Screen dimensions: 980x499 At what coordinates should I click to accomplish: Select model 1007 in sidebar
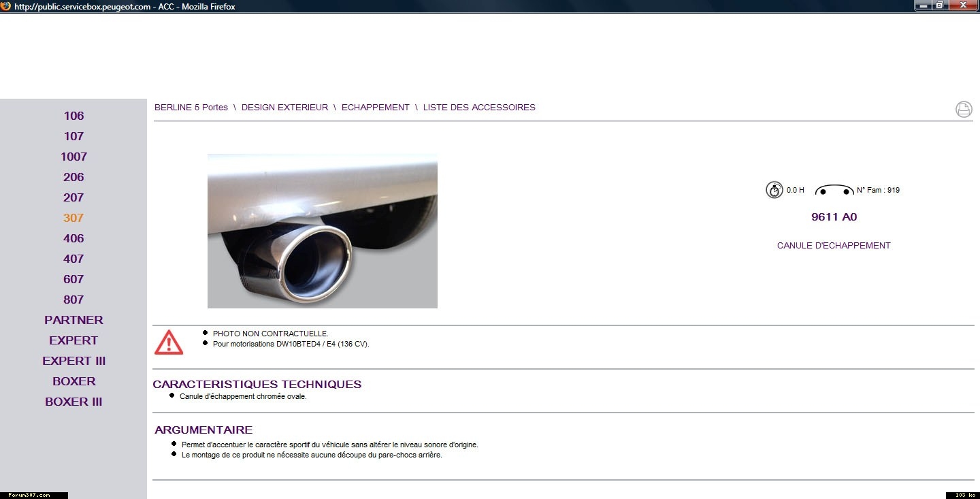73,157
